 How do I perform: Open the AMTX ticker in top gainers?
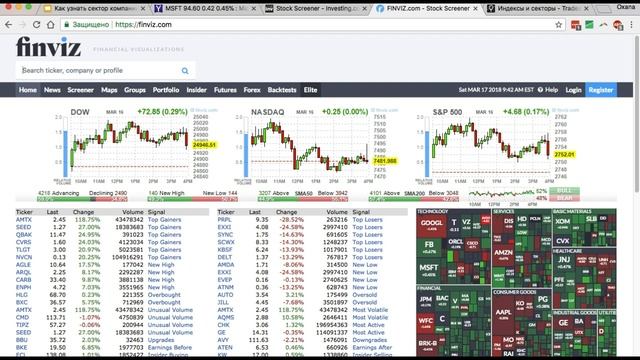(x=23, y=220)
